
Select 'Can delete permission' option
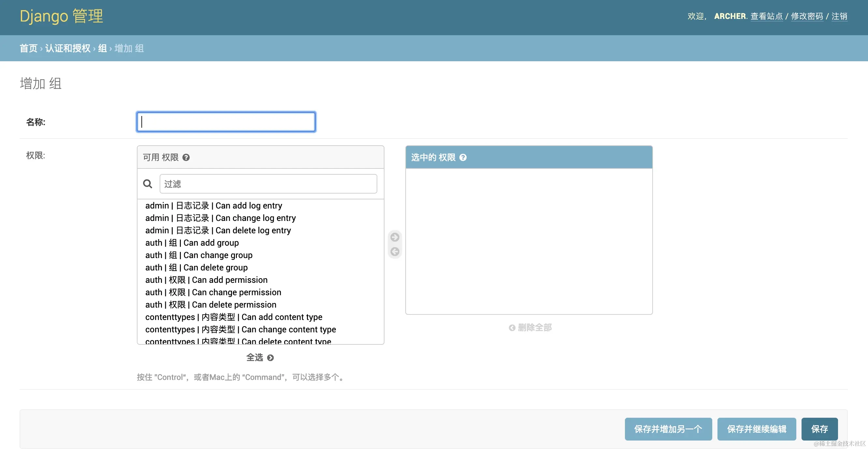pyautogui.click(x=210, y=305)
